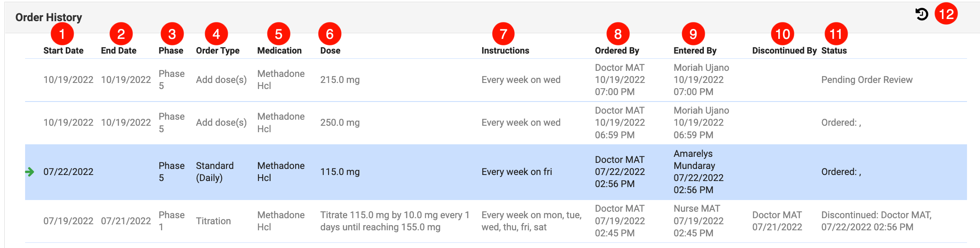Viewport: 980px width, 248px height.
Task: Click the red number 11 annotation badge
Action: 835,34
